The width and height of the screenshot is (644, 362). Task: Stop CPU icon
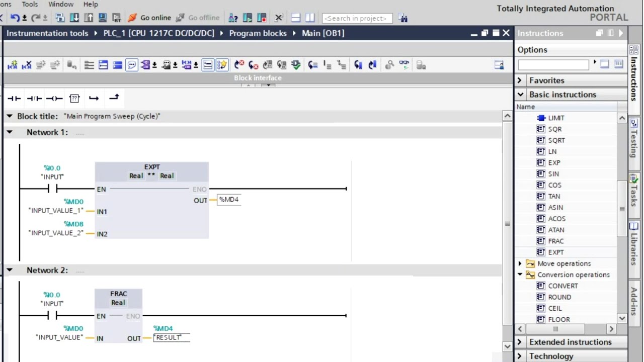tap(262, 18)
